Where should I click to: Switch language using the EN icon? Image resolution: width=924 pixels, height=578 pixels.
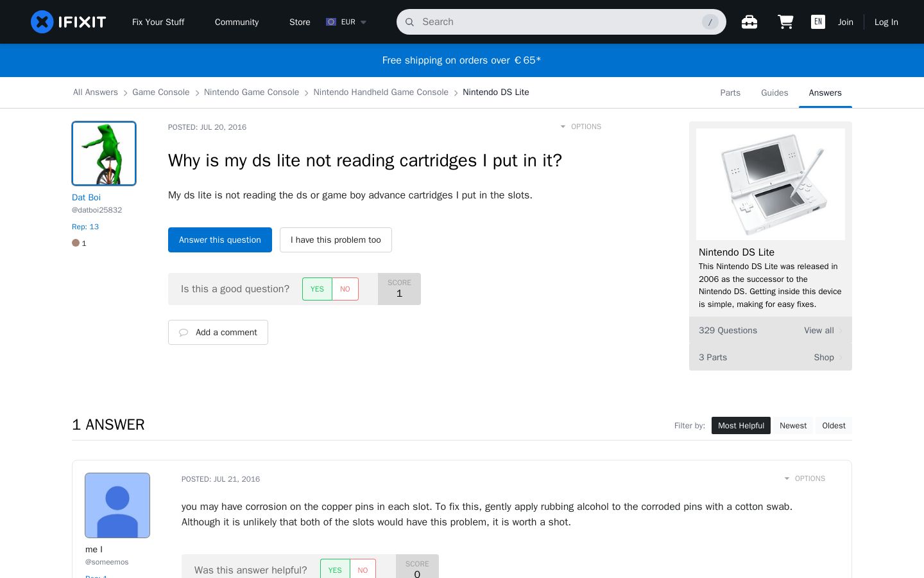(818, 22)
